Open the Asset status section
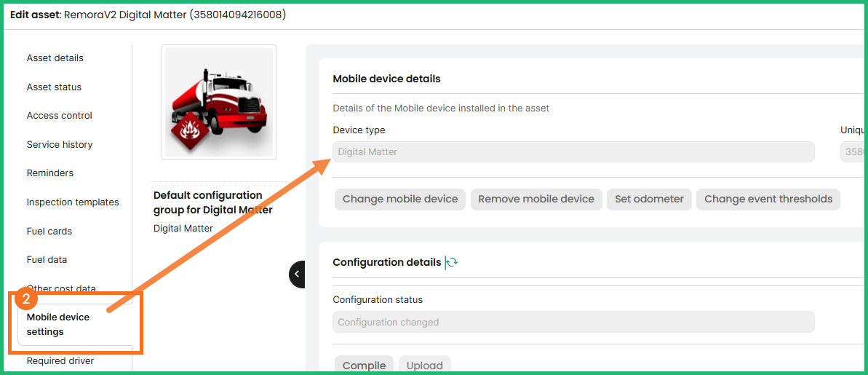868x375 pixels. click(54, 87)
